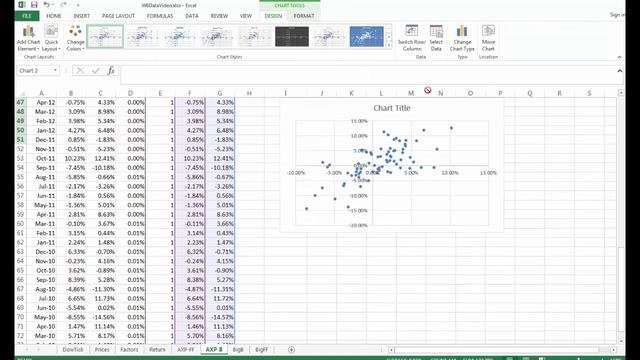Open Customize Quick Access Toolbar dropdown
This screenshot has width=640, height=360.
[78, 5]
